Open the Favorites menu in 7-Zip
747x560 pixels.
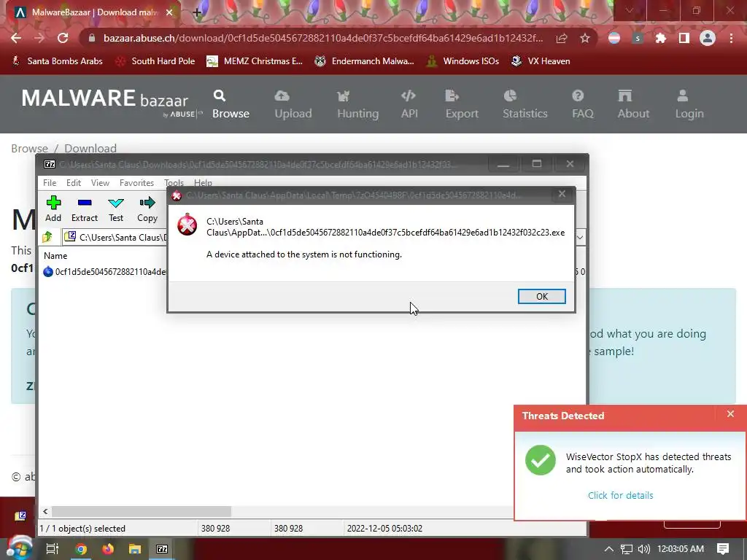click(136, 183)
